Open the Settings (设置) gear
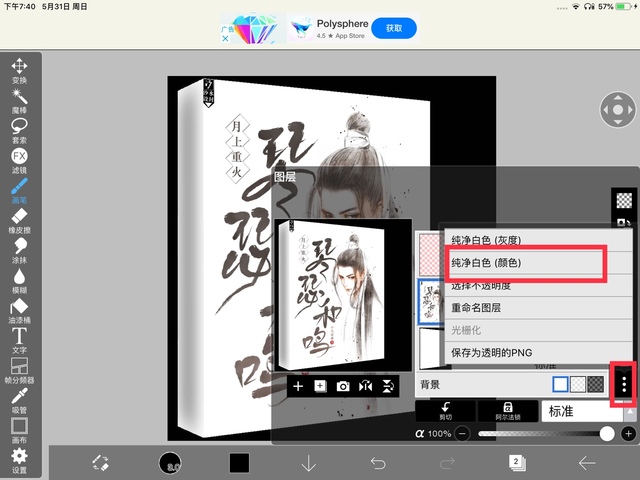 point(19,458)
